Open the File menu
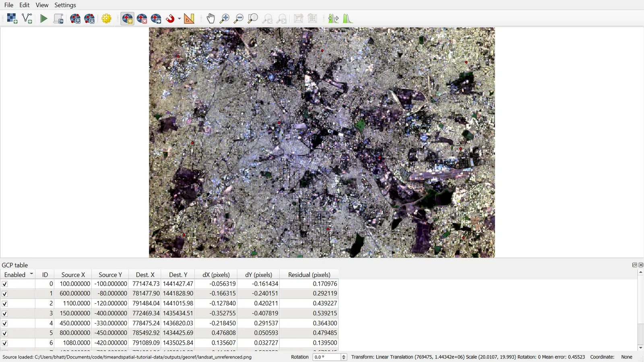644x362 pixels. [9, 5]
